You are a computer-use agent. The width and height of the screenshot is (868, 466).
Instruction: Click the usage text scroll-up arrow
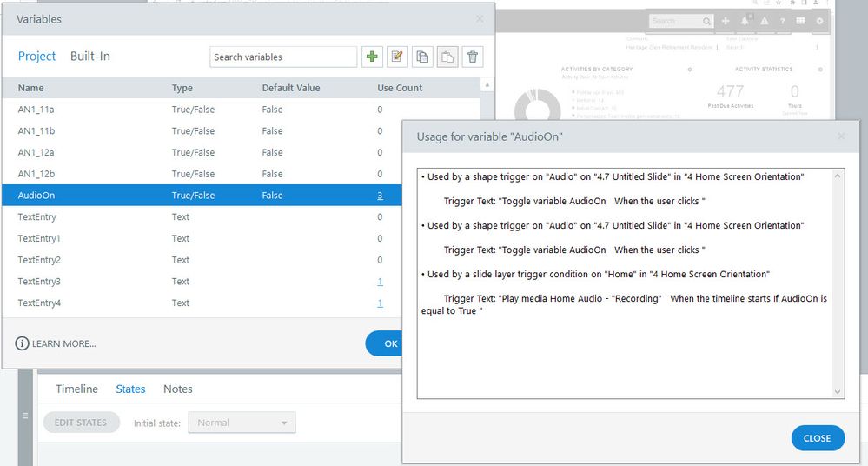(x=838, y=176)
